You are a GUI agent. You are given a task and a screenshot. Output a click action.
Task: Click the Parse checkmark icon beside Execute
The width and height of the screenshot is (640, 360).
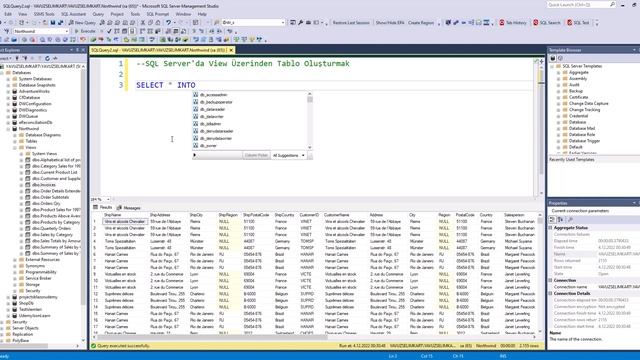[x=109, y=31]
